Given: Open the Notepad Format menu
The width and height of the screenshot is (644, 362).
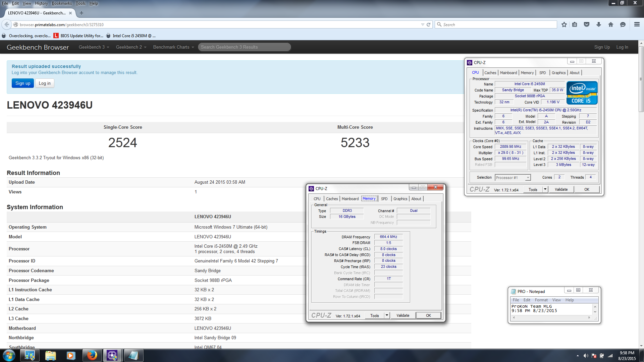Looking at the screenshot, I should (541, 300).
